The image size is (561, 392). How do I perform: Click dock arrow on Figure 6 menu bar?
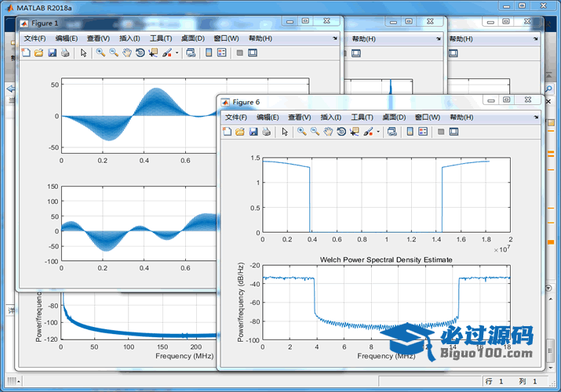(x=535, y=117)
